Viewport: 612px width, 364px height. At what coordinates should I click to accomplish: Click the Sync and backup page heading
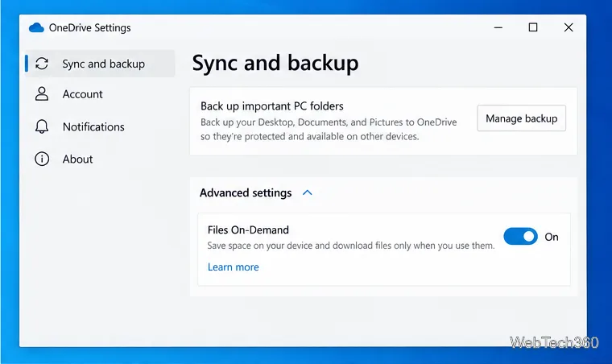pyautogui.click(x=275, y=63)
